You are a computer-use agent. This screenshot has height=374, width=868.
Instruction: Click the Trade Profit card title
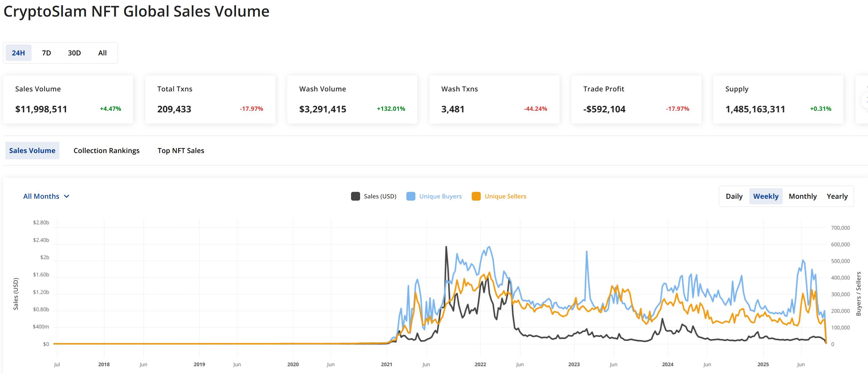(604, 89)
